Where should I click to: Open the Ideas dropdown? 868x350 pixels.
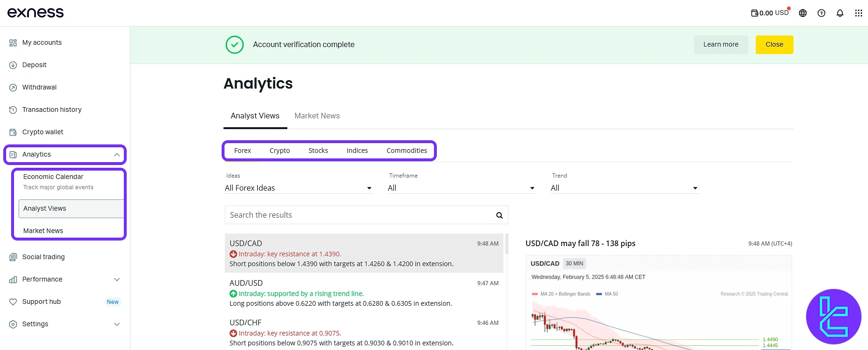(x=299, y=188)
